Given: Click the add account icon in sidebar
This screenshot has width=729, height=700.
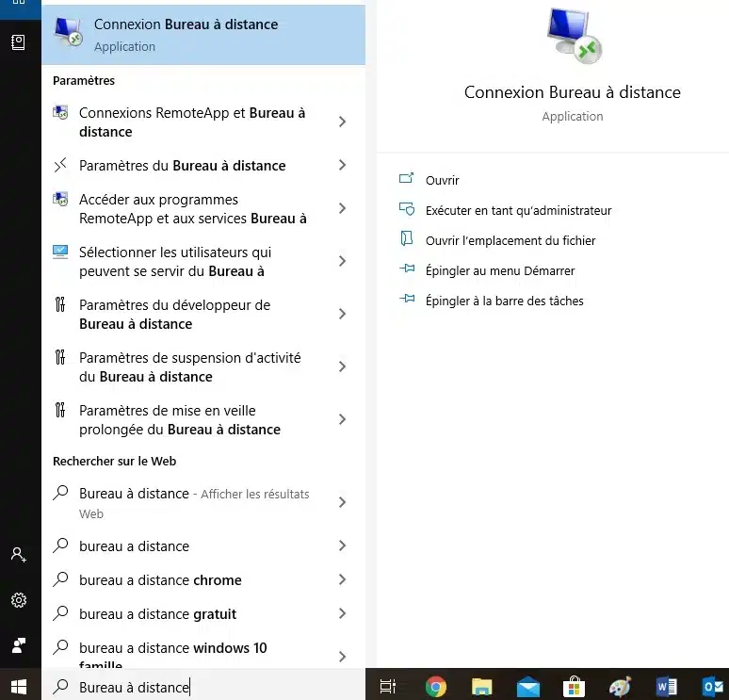Looking at the screenshot, I should point(19,554).
